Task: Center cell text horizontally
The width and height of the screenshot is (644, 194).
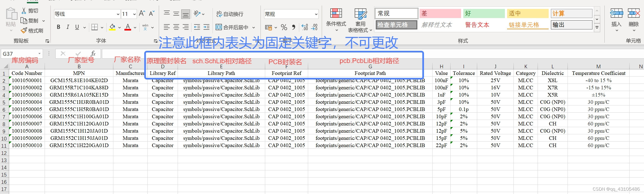Action: 176,27
